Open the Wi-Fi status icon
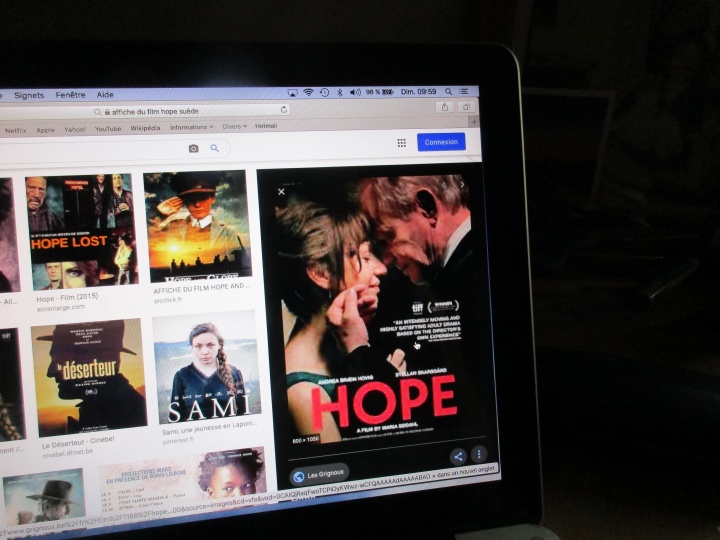Screen dimensions: 720x540 [308, 92]
